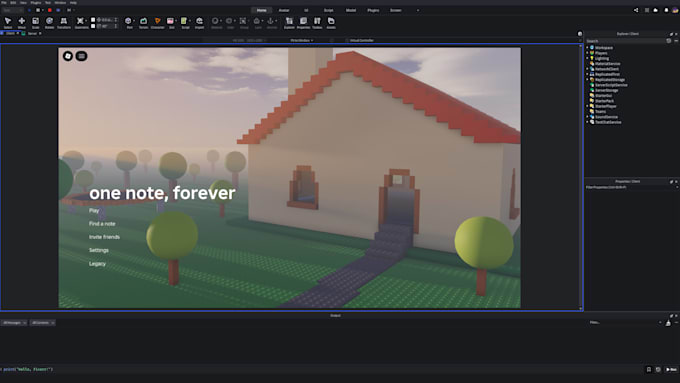The height and width of the screenshot is (383, 680).
Task: Click the Filter Properties input field
Action: (630, 187)
